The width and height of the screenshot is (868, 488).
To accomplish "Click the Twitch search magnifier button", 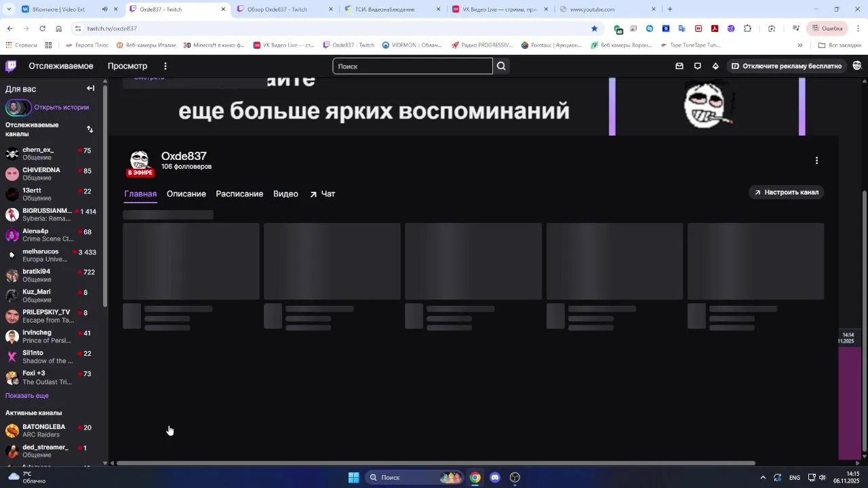I will [501, 66].
